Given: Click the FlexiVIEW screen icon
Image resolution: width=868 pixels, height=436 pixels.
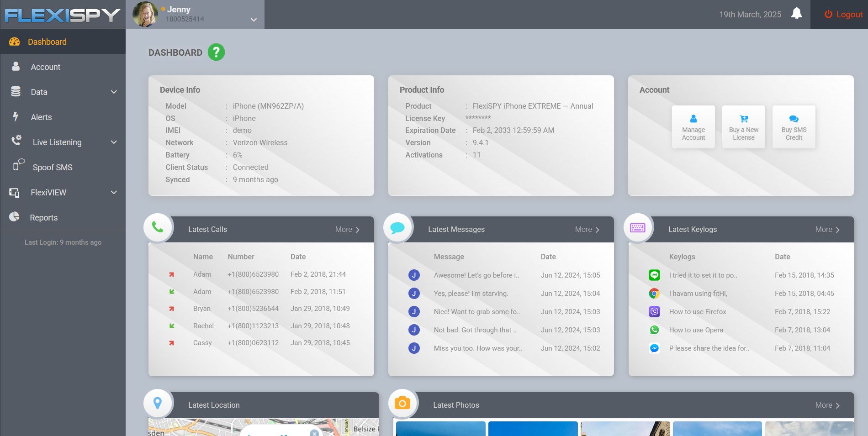Looking at the screenshot, I should pyautogui.click(x=15, y=193).
